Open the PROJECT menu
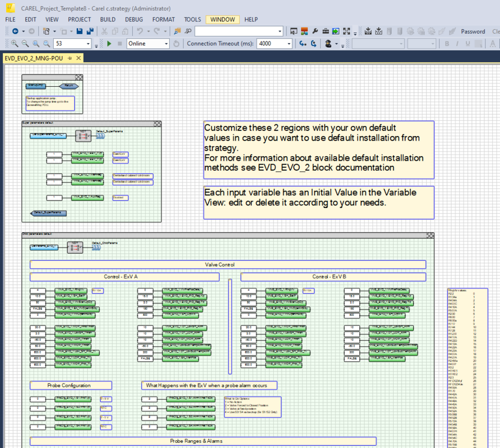This screenshot has height=448, width=500. (80, 20)
